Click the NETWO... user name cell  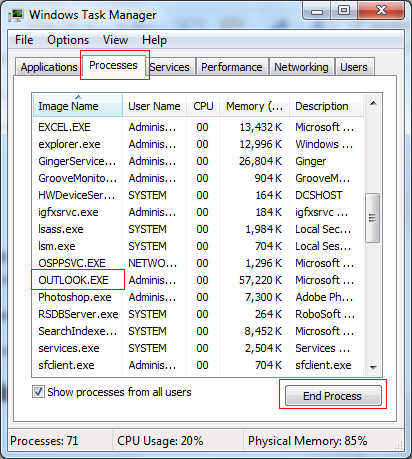click(x=153, y=263)
